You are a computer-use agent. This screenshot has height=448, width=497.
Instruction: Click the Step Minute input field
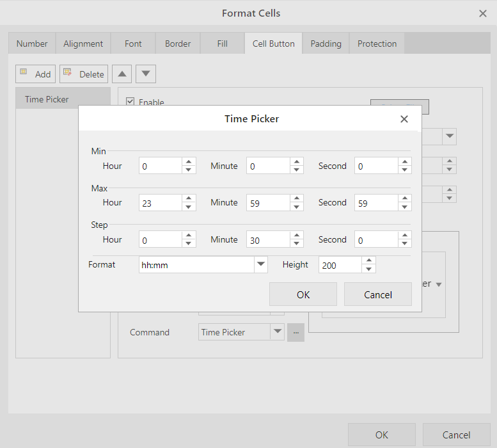click(x=268, y=240)
